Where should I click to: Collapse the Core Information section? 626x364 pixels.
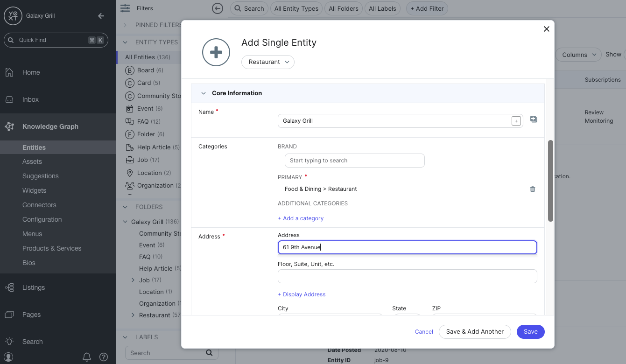coord(204,93)
